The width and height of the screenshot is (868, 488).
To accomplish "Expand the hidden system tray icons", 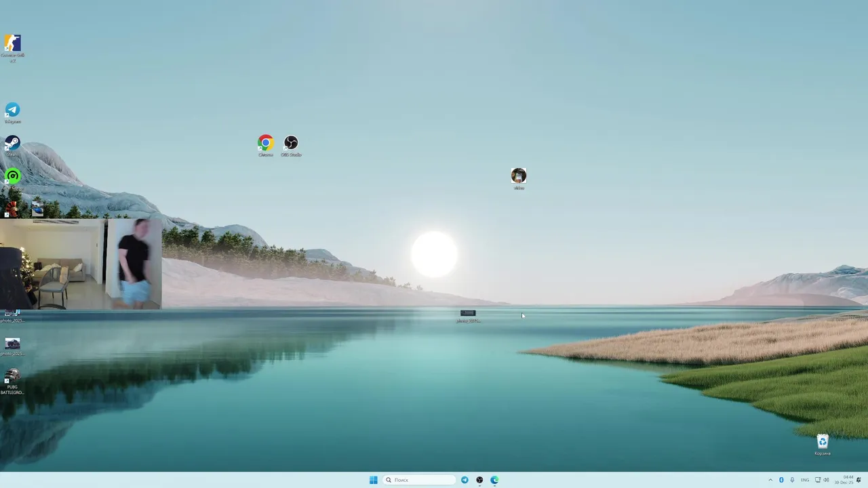I will pyautogui.click(x=770, y=480).
